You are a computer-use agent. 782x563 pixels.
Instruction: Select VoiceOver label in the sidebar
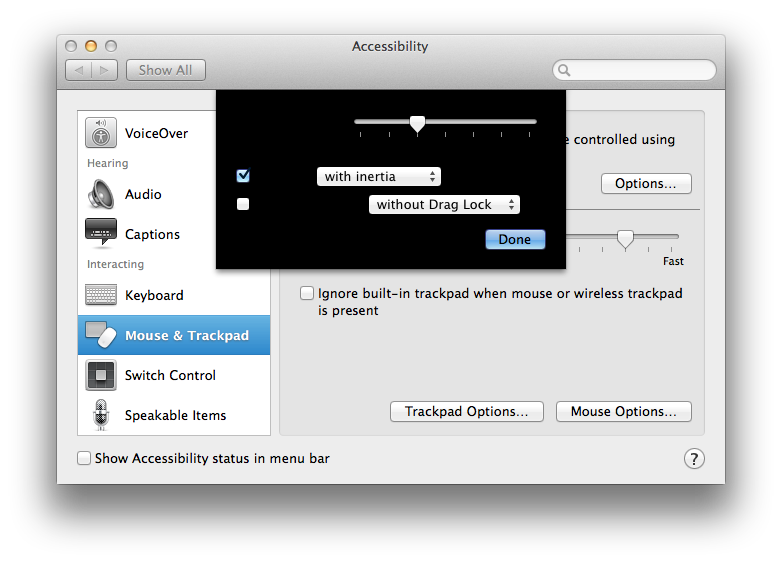[156, 133]
